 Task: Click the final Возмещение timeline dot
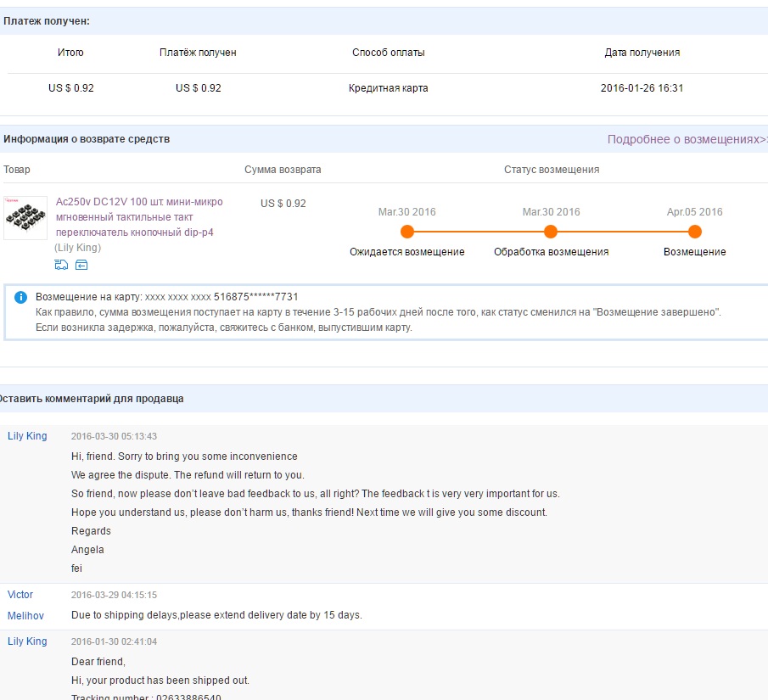pyautogui.click(x=694, y=232)
